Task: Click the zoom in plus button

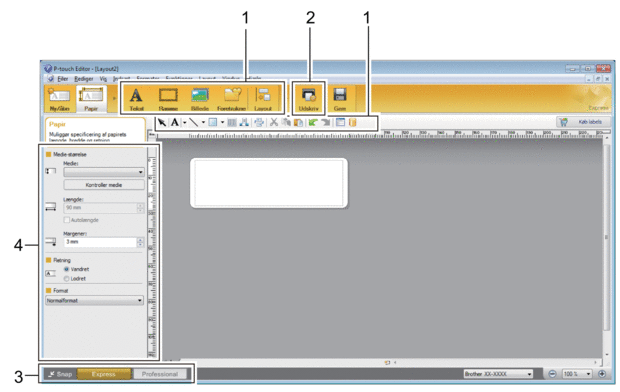Action: click(602, 374)
